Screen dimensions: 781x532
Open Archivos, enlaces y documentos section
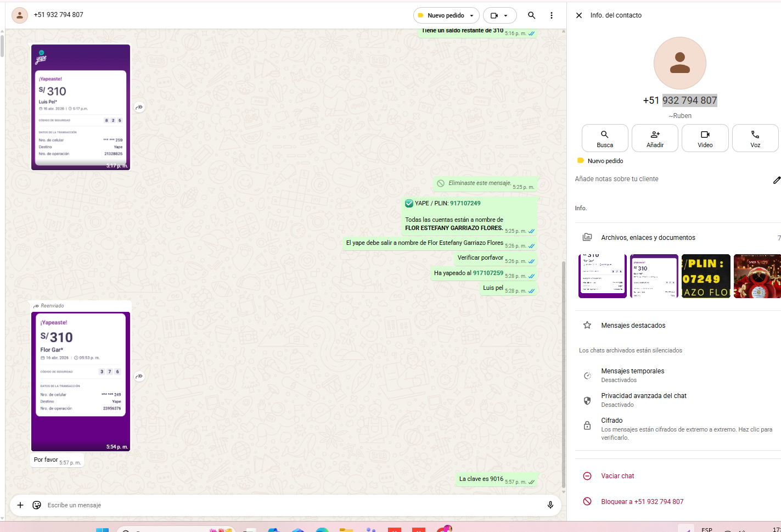pyautogui.click(x=648, y=238)
